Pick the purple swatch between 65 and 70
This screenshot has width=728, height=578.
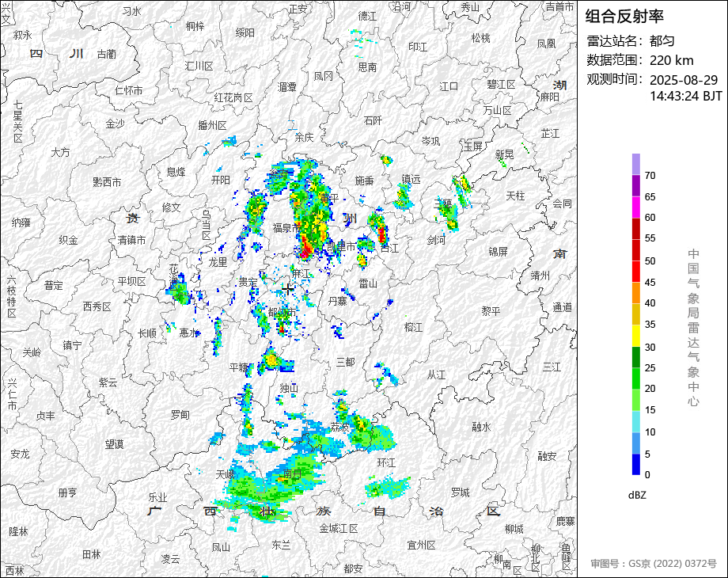[x=636, y=185]
